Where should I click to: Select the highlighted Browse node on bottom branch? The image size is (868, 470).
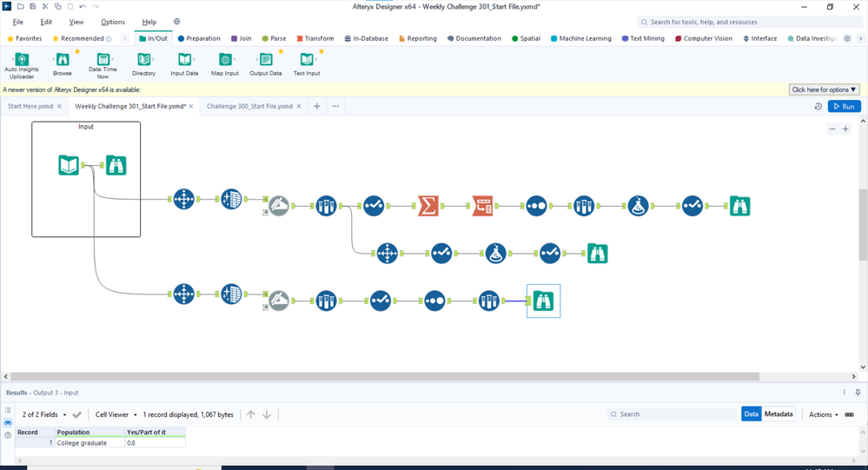[543, 301]
